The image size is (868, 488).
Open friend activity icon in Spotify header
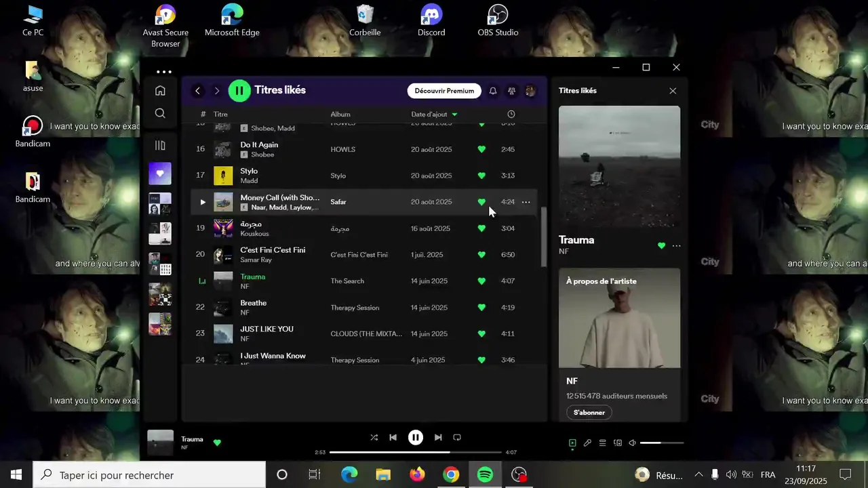click(512, 91)
